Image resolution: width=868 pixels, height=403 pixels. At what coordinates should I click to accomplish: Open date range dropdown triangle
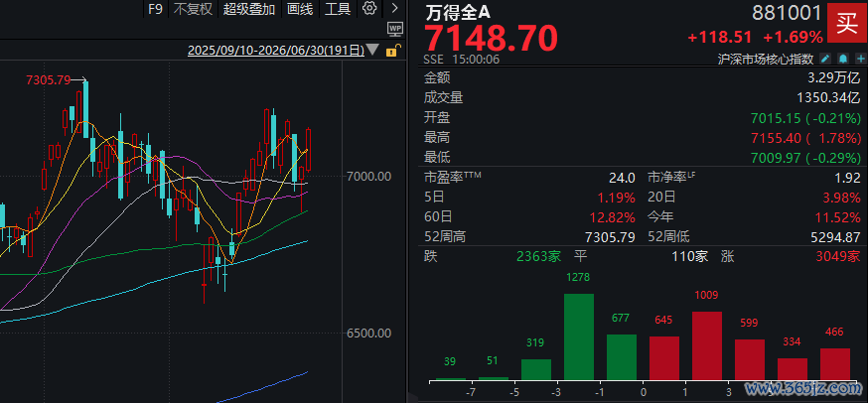[x=373, y=51]
